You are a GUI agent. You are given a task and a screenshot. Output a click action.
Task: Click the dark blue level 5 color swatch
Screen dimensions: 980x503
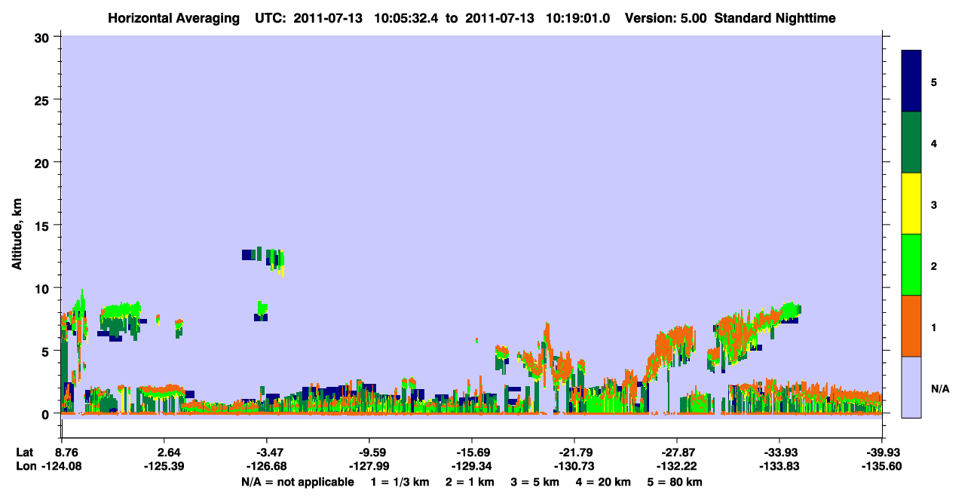(x=911, y=81)
